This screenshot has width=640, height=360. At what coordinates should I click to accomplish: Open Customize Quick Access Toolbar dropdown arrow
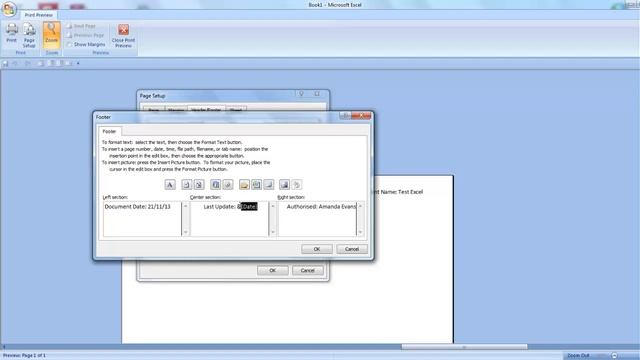pyautogui.click(x=78, y=63)
